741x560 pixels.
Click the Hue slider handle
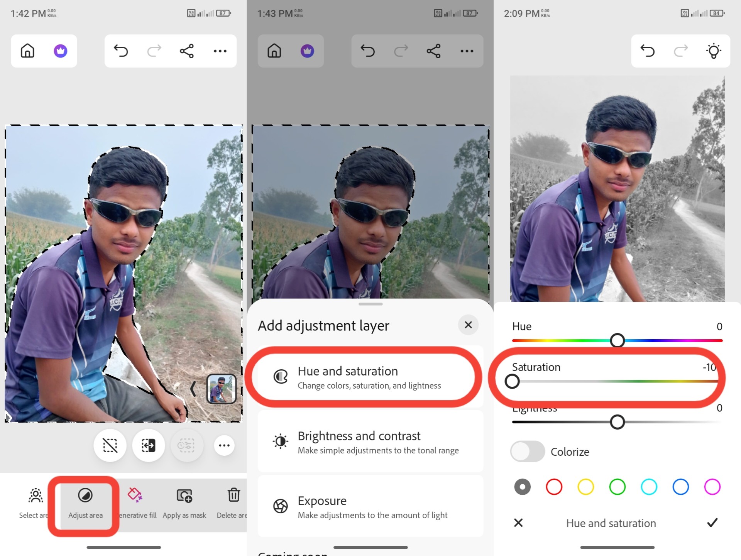click(x=617, y=340)
